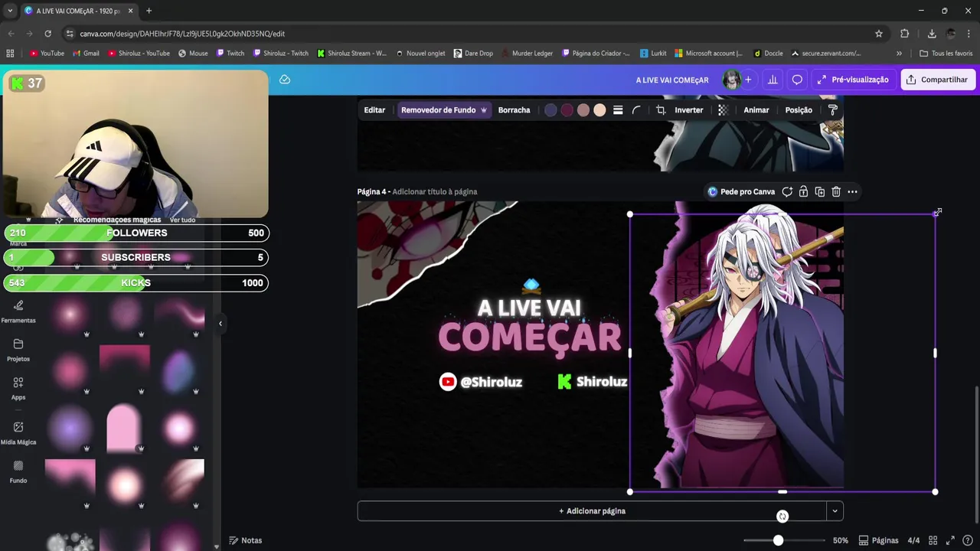Open the browser extensions puzzle icon
980x551 pixels.
point(904,34)
